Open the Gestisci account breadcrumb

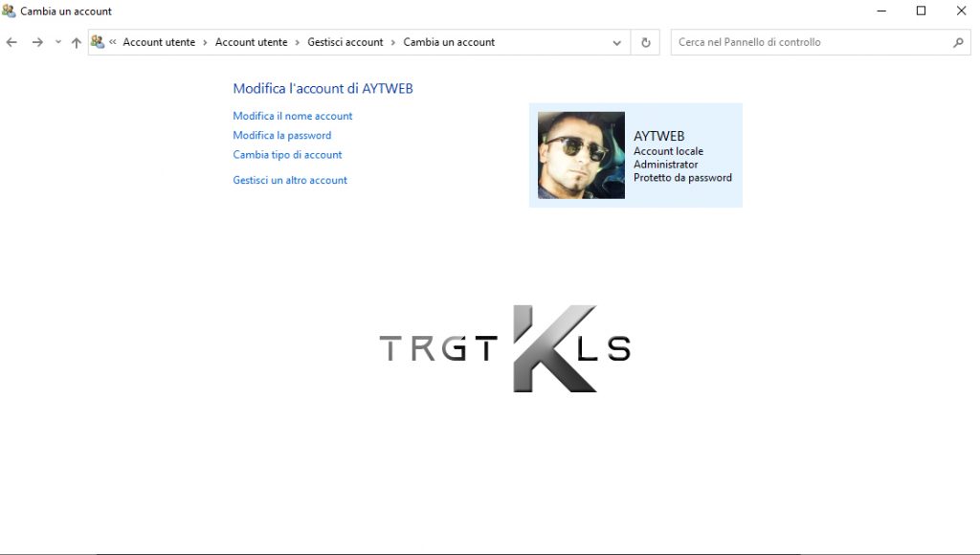[345, 42]
